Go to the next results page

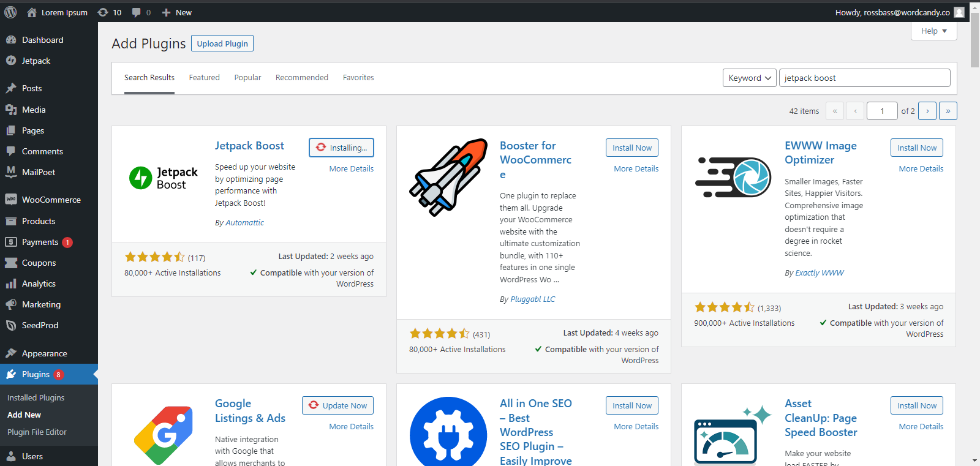(x=927, y=111)
